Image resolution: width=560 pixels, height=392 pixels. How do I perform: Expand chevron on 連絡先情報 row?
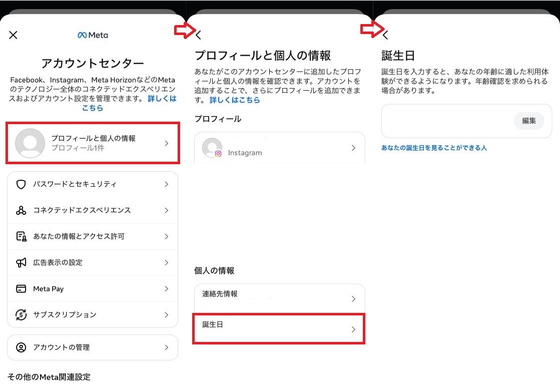click(x=353, y=299)
